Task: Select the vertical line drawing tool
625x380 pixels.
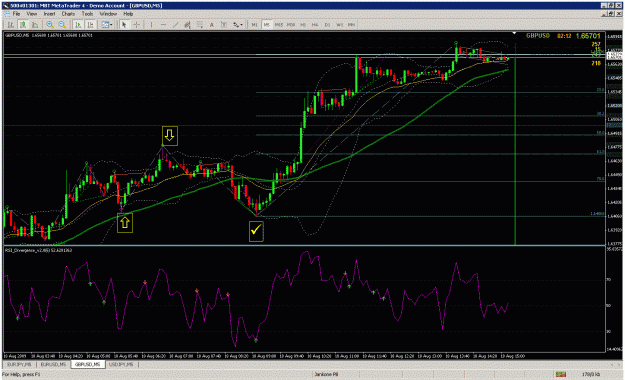Action: click(151, 25)
